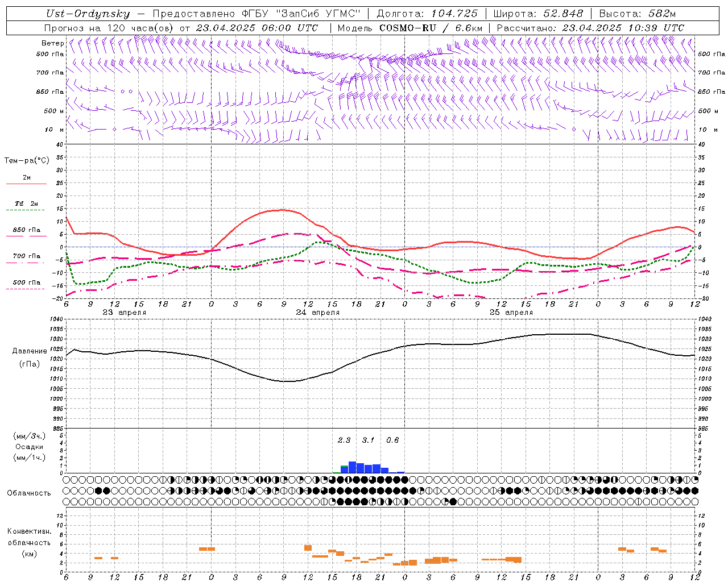Click the (гПа) unit under Давление

coord(30,364)
